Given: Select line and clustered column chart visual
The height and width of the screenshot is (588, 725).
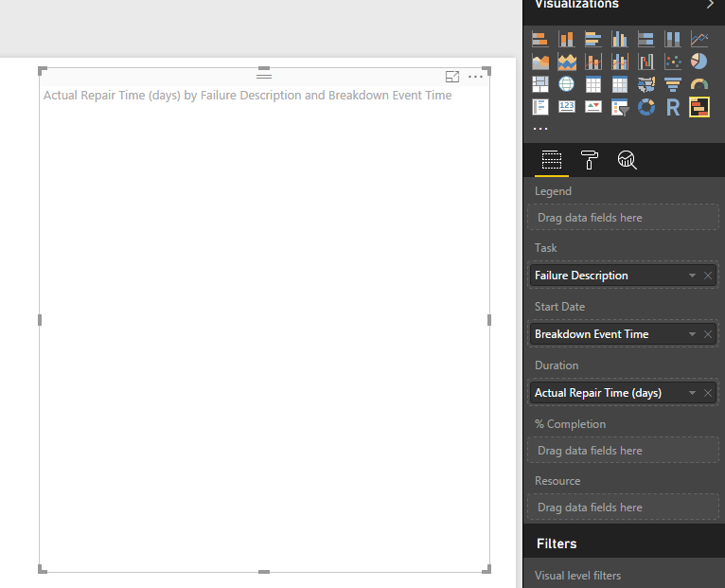Looking at the screenshot, I should pyautogui.click(x=620, y=62).
